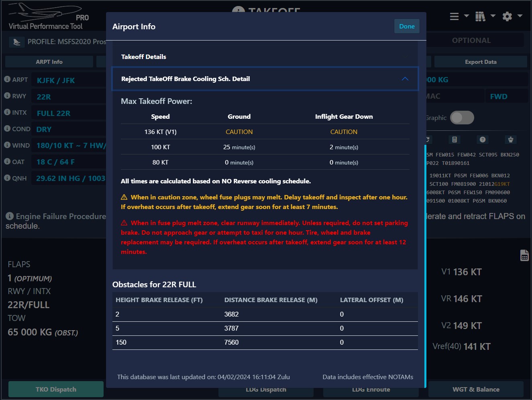532x400 pixels.
Task: Switch to the WGT & Balance tab
Action: click(476, 389)
